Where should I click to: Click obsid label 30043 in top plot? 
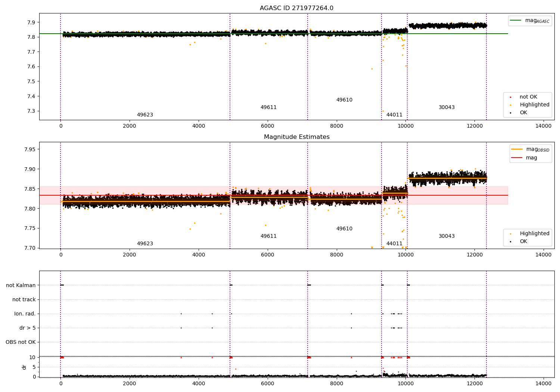(x=447, y=108)
